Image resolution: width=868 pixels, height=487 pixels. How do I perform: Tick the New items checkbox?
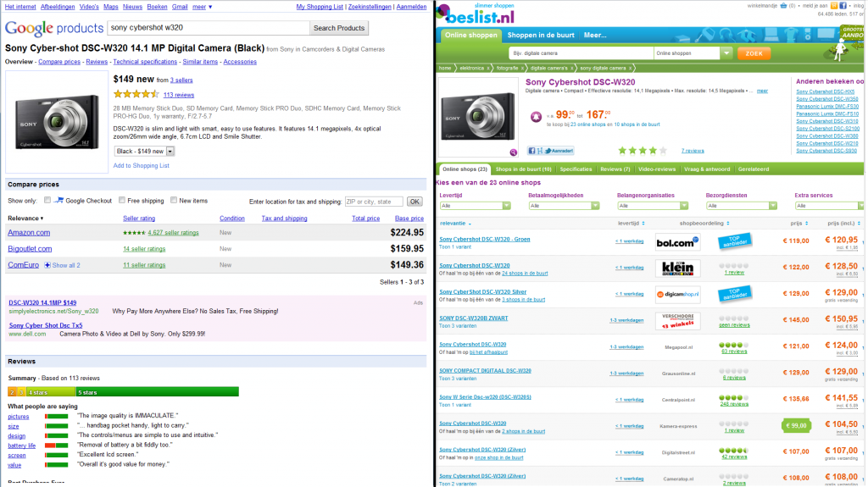(x=174, y=201)
